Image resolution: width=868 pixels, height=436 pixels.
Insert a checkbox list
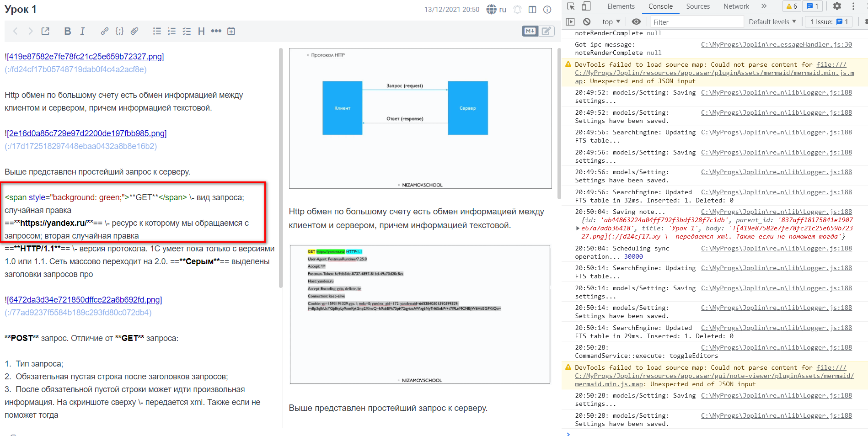coord(187,31)
